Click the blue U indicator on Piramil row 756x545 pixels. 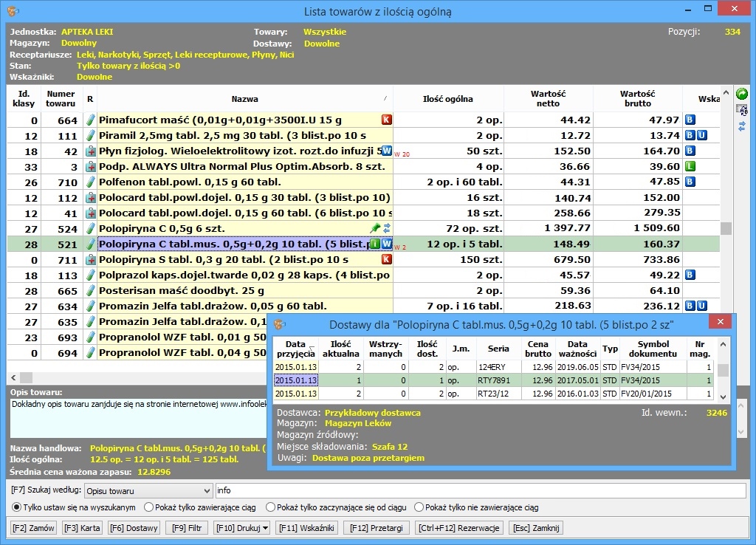click(702, 135)
